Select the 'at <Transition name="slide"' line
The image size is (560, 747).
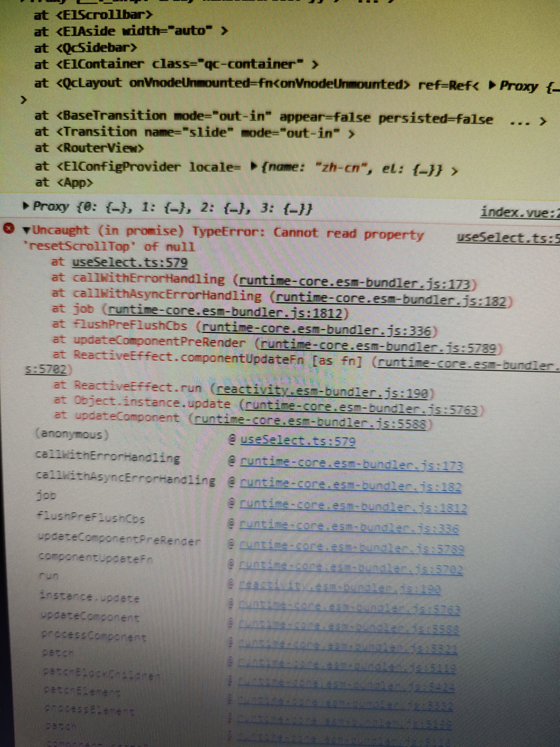195,132
